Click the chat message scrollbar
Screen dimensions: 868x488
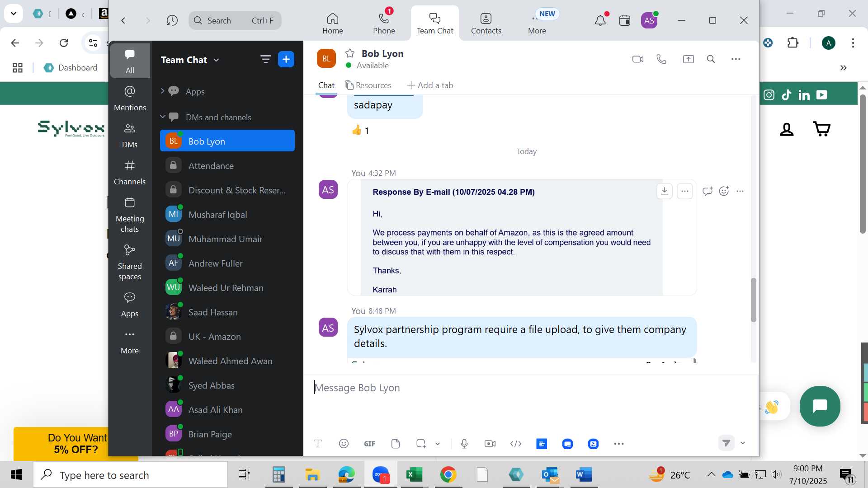click(x=753, y=300)
